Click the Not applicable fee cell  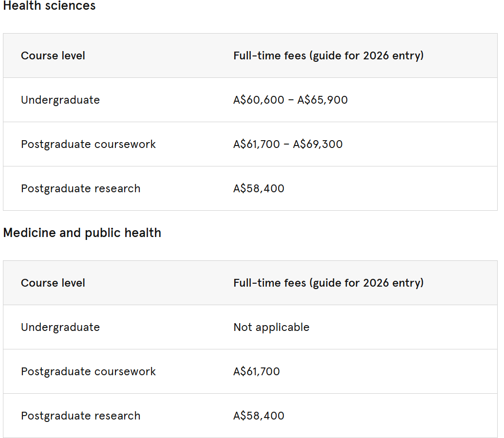[x=271, y=327]
